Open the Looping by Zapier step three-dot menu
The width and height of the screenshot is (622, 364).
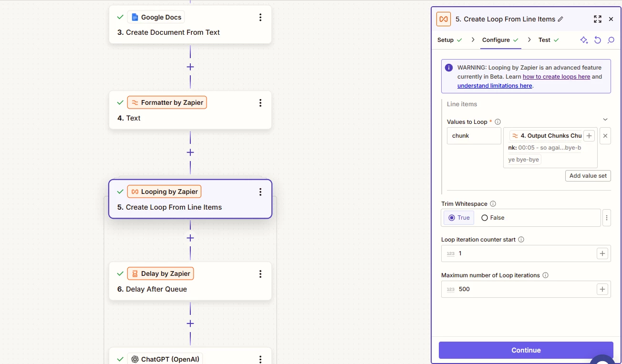[260, 192]
